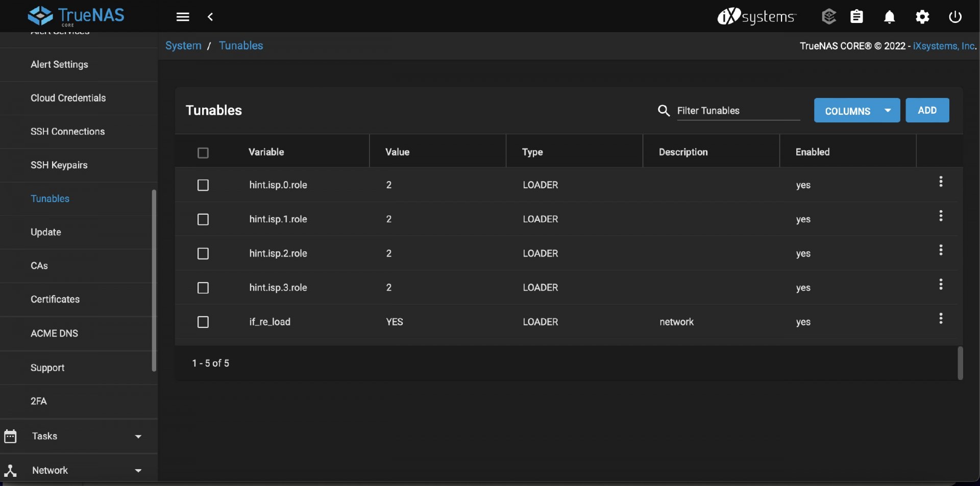The width and height of the screenshot is (980, 486).
Task: Click the hint.isp.0.role variable name
Action: tap(278, 185)
